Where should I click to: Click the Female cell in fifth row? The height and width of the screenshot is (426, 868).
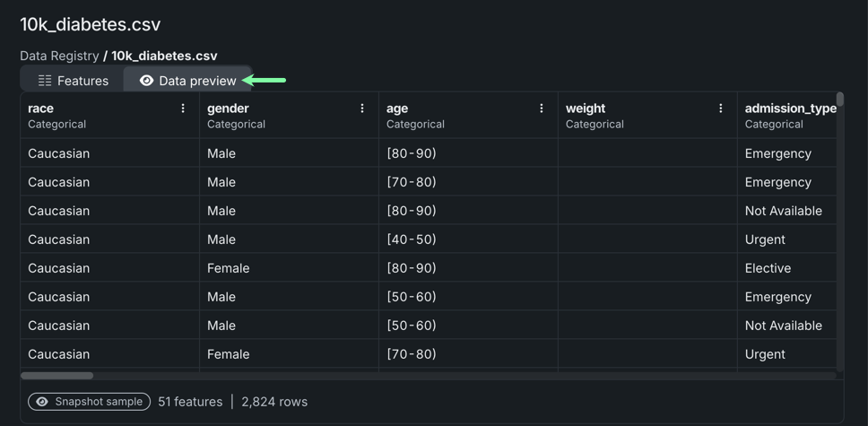(x=228, y=268)
